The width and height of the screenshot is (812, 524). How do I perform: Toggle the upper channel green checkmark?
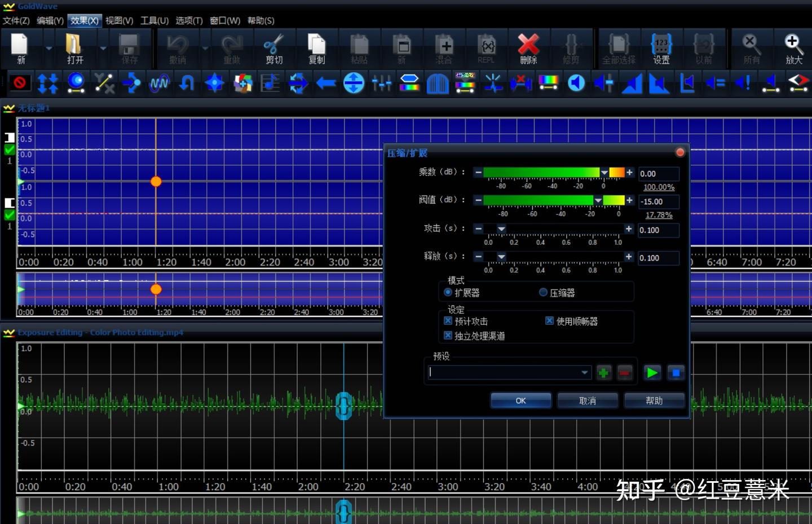(x=10, y=150)
